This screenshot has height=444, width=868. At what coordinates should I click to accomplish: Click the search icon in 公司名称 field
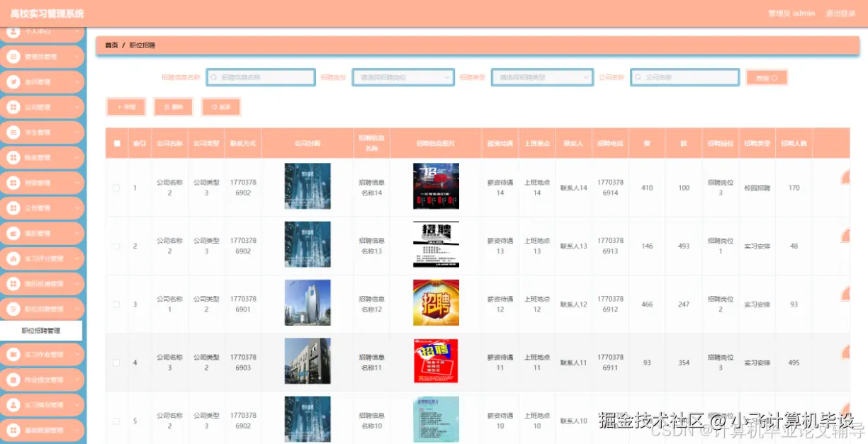click(638, 77)
